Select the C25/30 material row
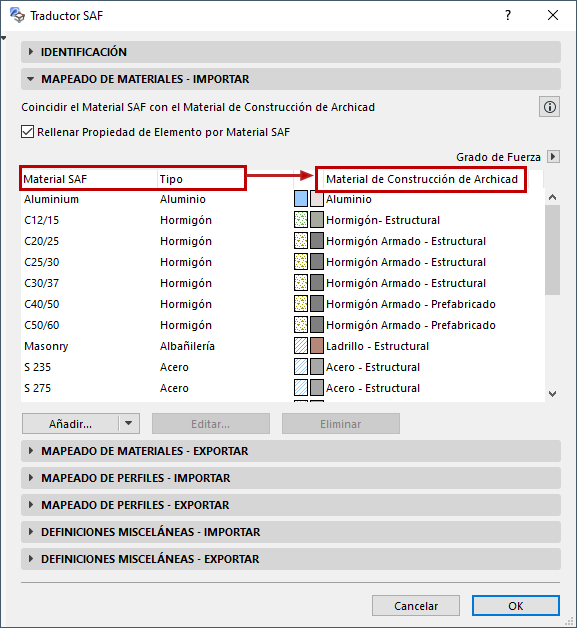The width and height of the screenshot is (577, 628). [283, 262]
